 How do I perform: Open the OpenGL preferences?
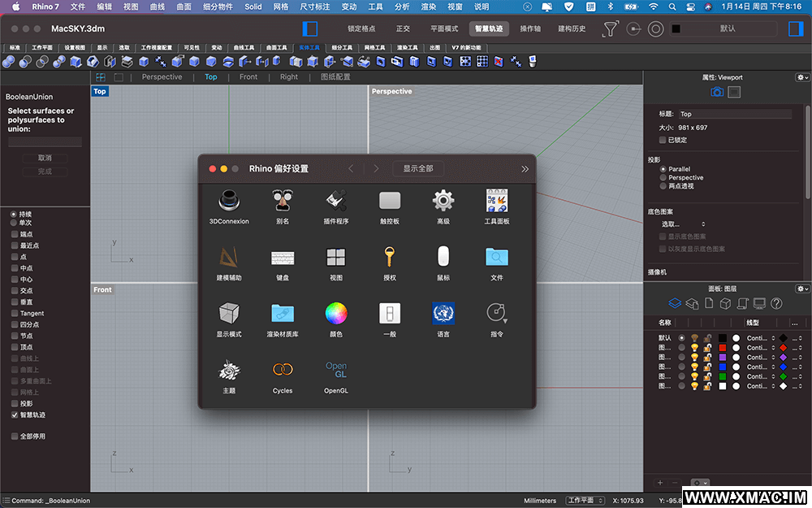click(336, 376)
